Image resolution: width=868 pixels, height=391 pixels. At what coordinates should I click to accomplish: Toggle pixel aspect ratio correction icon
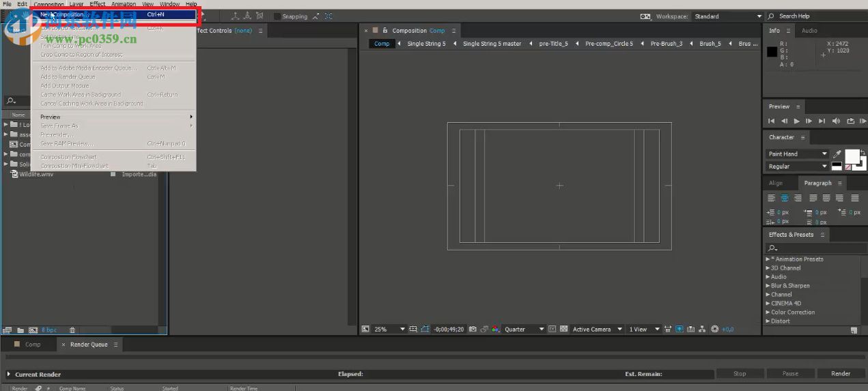tap(668, 330)
